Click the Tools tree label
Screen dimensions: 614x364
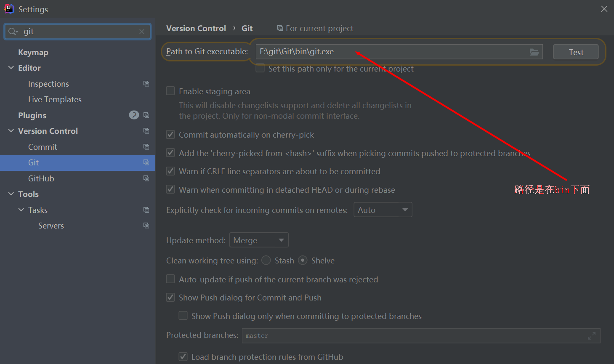click(28, 194)
